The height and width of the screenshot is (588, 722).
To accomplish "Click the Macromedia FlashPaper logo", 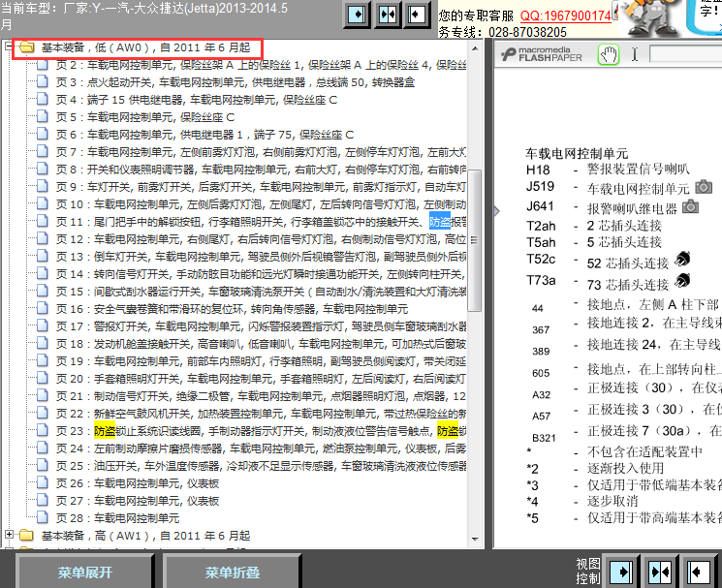I will pos(542,54).
